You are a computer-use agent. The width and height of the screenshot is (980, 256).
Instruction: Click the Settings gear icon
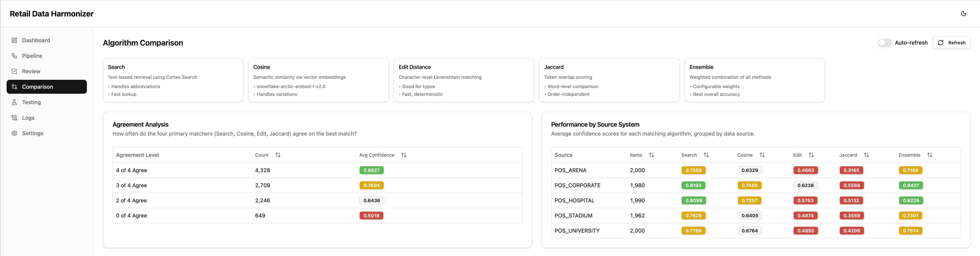tap(15, 133)
